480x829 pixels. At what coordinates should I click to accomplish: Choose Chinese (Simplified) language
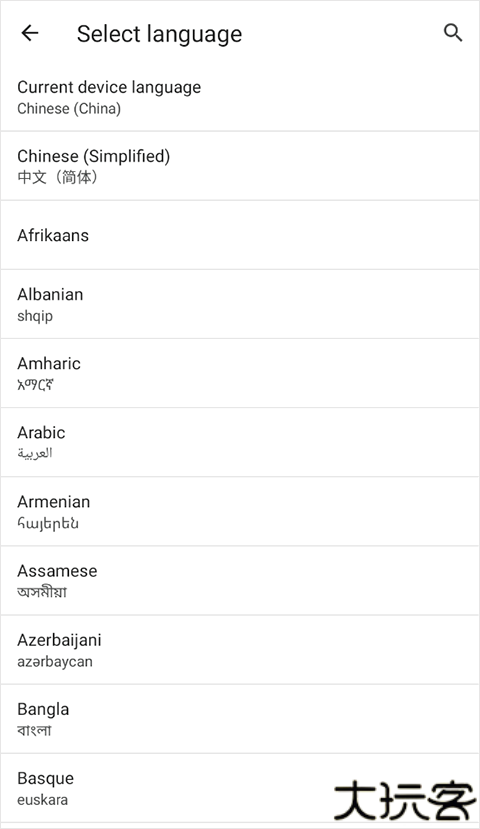(x=240, y=166)
